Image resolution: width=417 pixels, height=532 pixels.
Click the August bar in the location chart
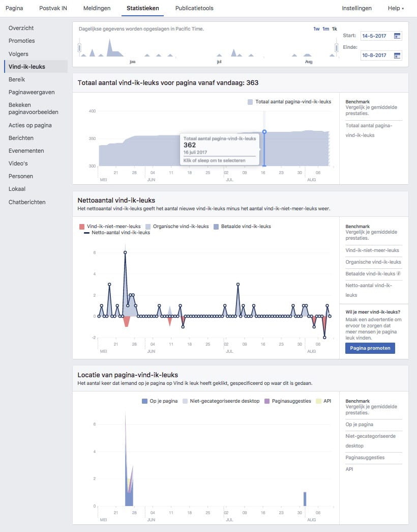coord(305,499)
